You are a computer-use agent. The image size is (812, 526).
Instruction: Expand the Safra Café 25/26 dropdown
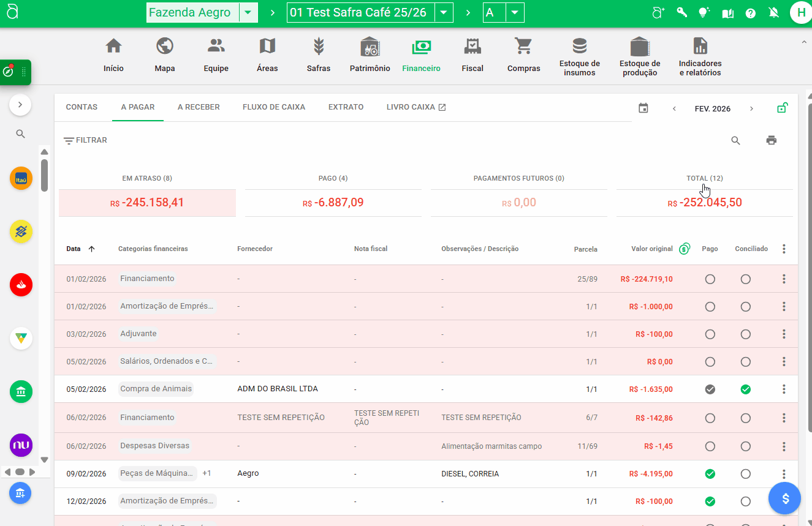tap(444, 13)
